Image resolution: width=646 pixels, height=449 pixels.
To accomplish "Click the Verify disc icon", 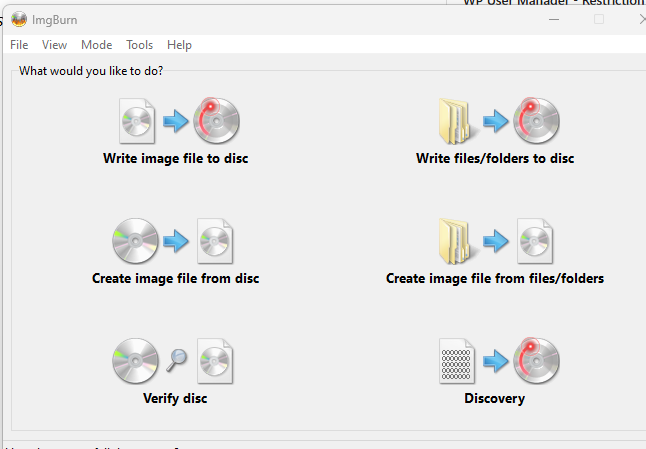I will point(173,361).
